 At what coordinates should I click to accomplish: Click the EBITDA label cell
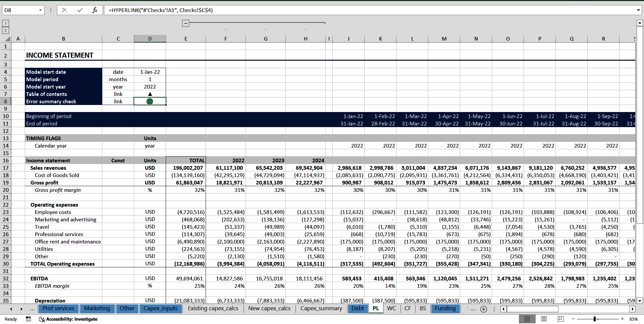coord(63,278)
